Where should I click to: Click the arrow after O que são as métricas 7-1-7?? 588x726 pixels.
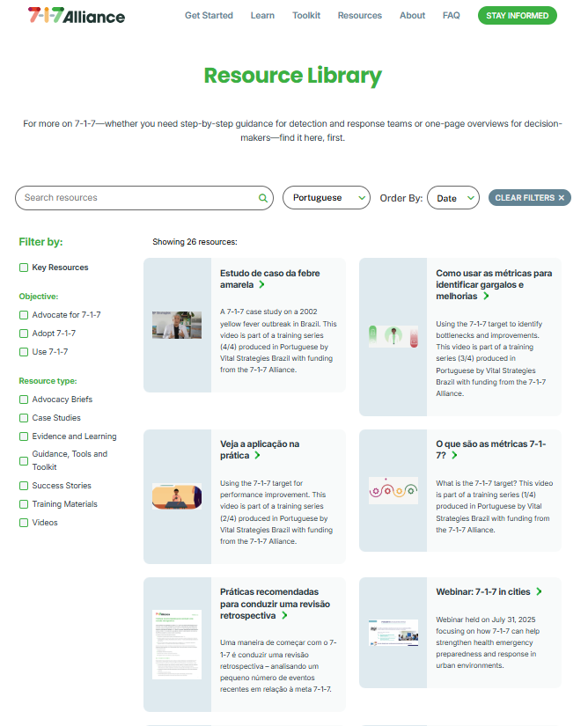point(454,456)
